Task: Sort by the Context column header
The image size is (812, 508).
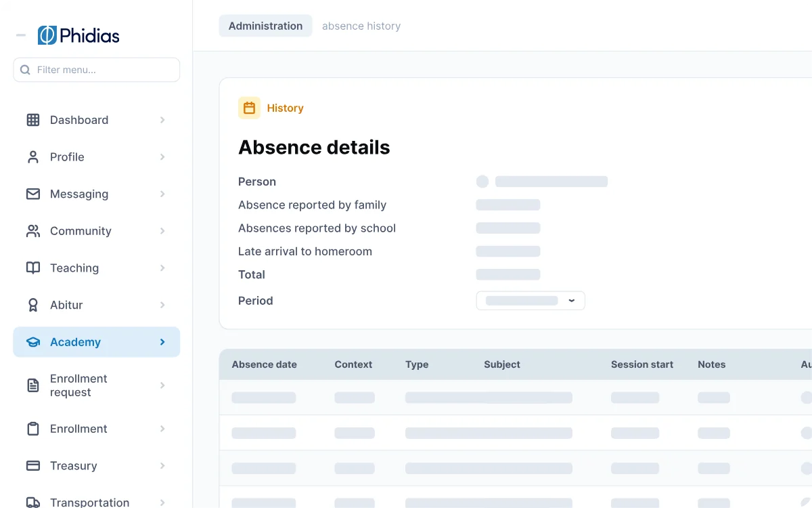Action: [353, 364]
